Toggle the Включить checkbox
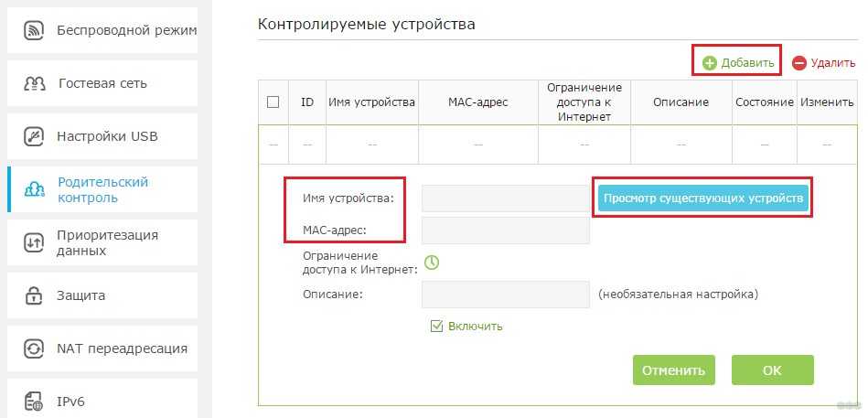Screen dimensions: 868x418 [437, 327]
